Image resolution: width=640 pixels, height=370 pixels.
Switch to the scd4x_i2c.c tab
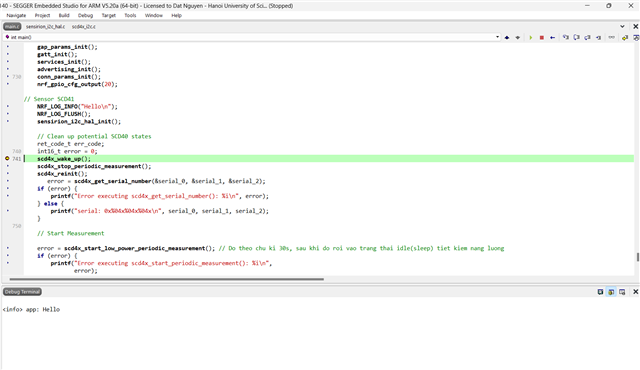pos(84,27)
